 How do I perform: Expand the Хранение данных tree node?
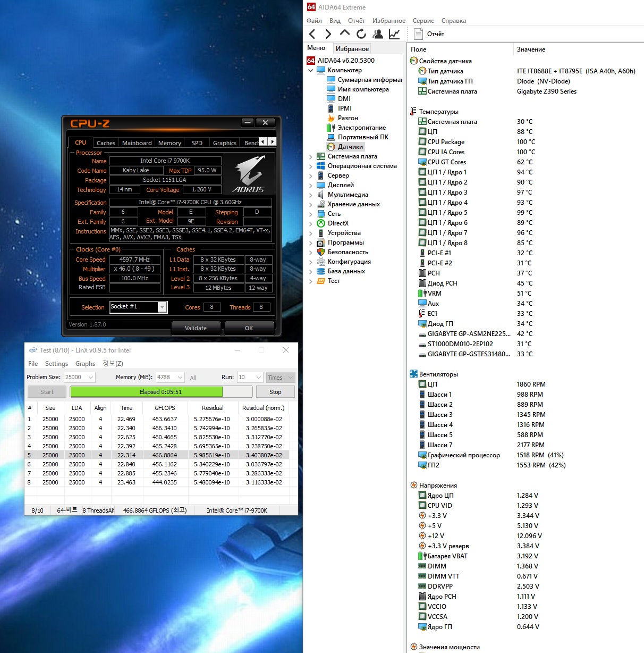point(311,204)
